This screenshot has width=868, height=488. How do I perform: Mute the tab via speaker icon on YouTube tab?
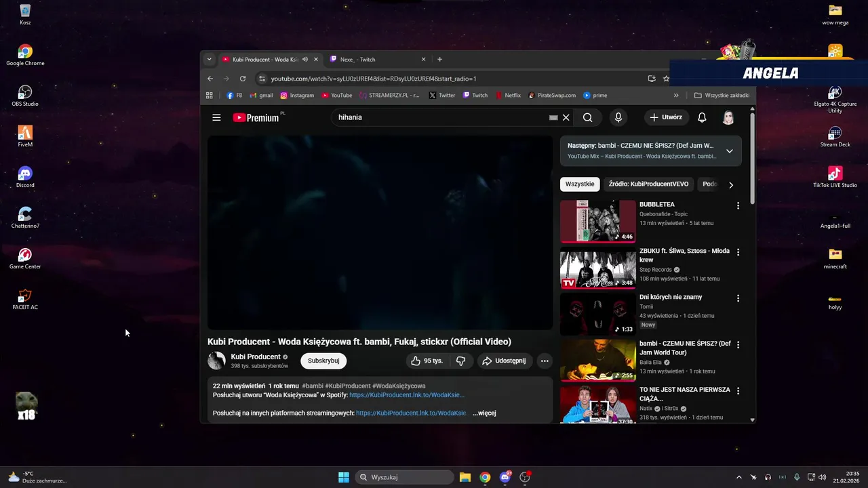pyautogui.click(x=305, y=60)
